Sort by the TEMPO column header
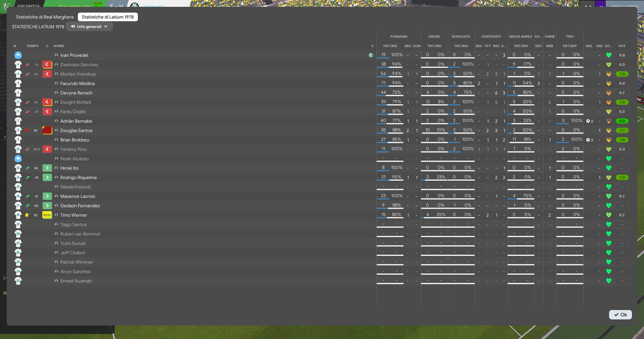The width and height of the screenshot is (644, 339). click(x=32, y=46)
